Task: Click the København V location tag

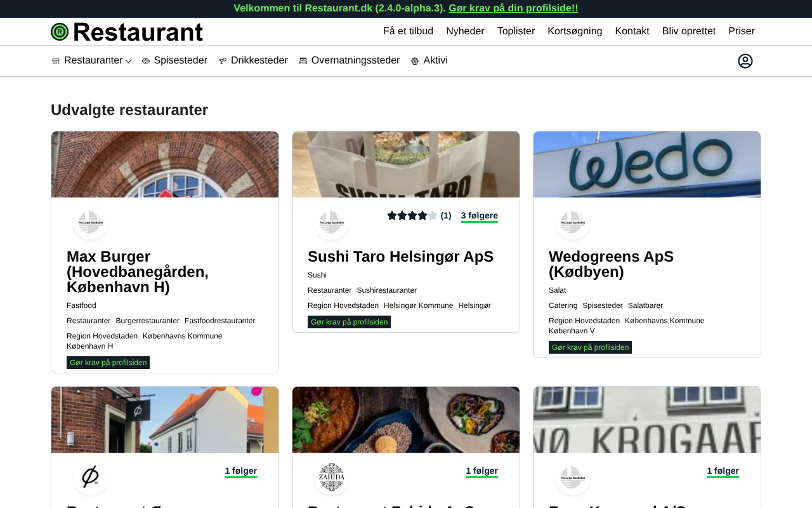Action: coord(572,331)
